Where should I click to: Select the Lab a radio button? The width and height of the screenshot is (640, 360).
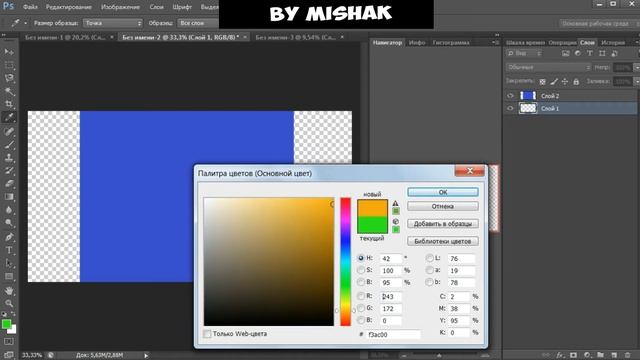429,270
